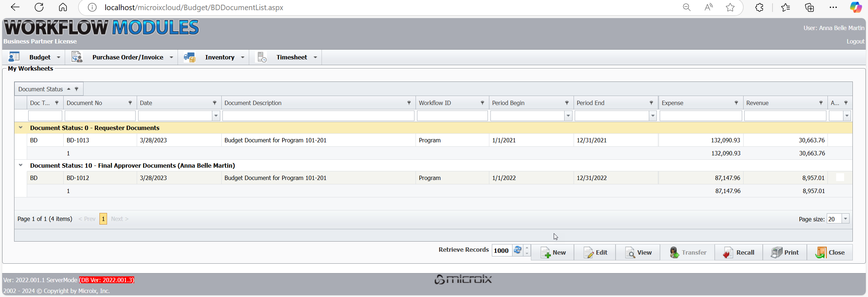Screen dimensions: 868x297
Task: Click the Workflow ID column filter funnel
Action: click(482, 103)
